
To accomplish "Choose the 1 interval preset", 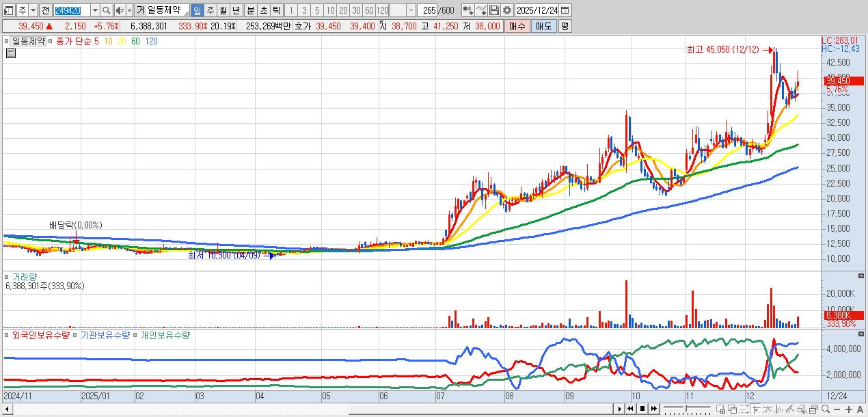I will tap(291, 10).
